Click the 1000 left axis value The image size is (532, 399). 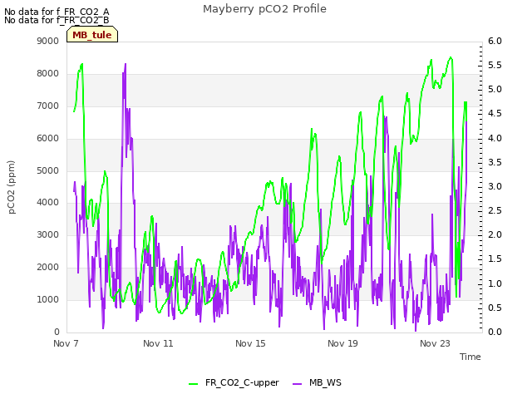click(x=48, y=299)
